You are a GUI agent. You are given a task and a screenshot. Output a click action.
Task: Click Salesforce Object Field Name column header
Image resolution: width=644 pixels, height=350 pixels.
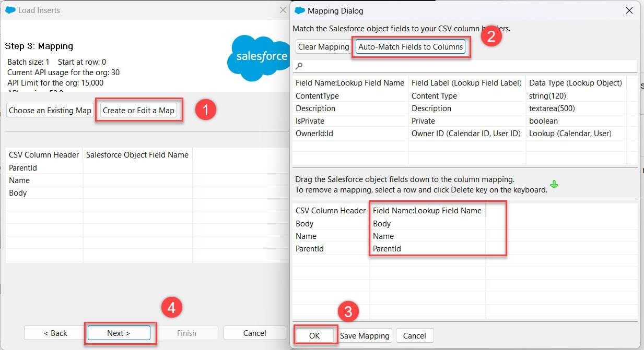137,155
